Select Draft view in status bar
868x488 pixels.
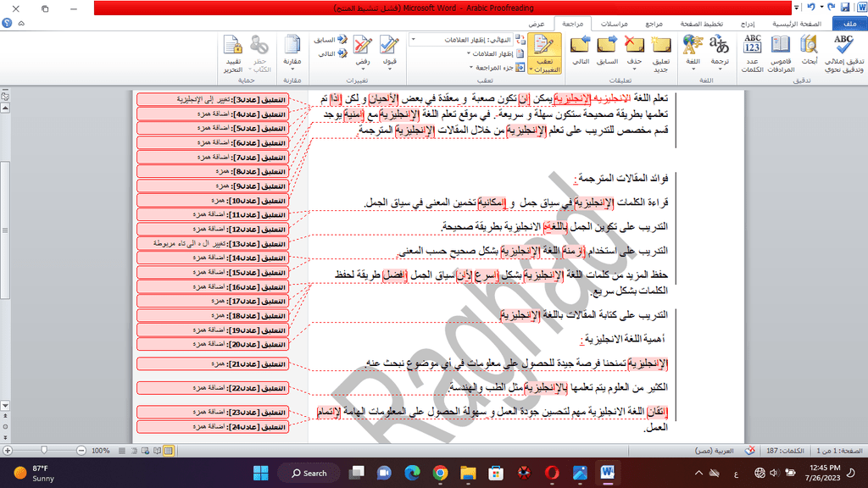122,451
